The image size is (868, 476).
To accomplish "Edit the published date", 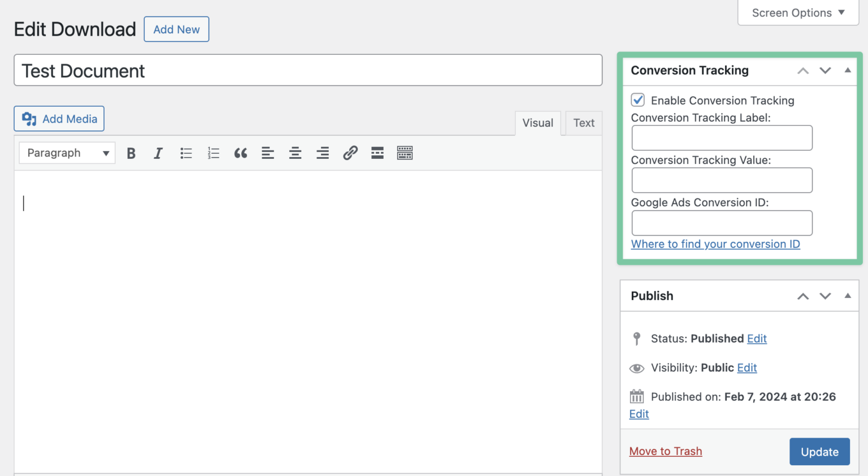I will [x=639, y=414].
